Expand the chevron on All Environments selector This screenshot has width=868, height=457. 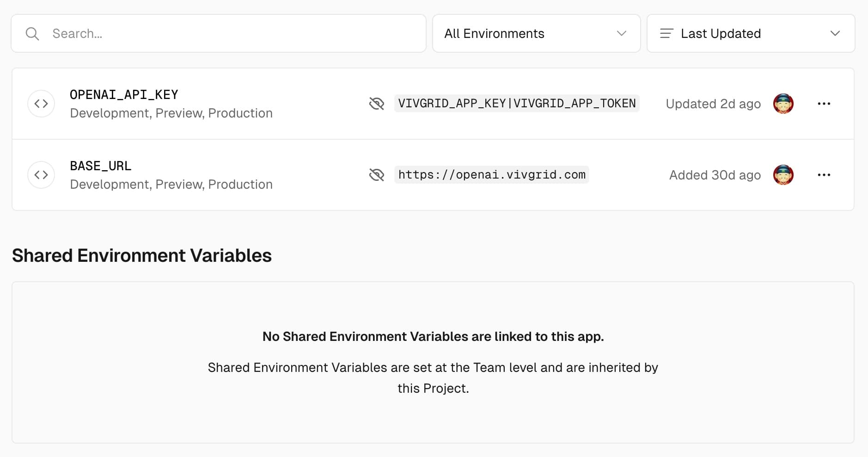coord(622,33)
